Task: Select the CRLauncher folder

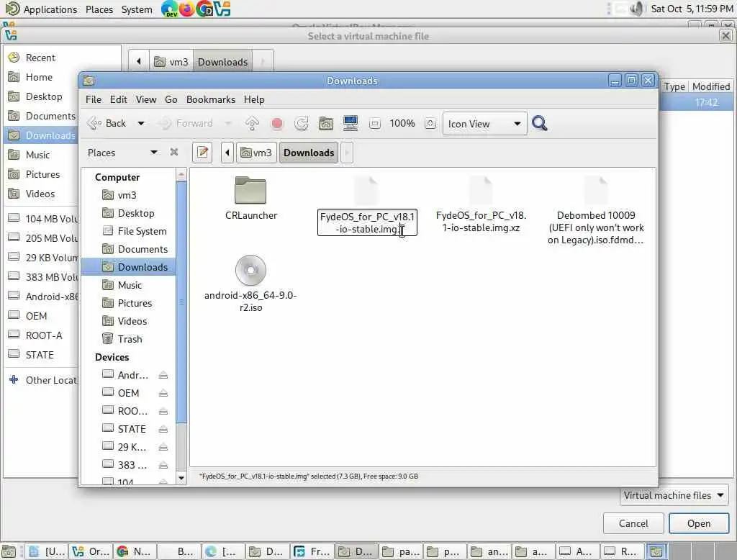Action: coord(250,198)
